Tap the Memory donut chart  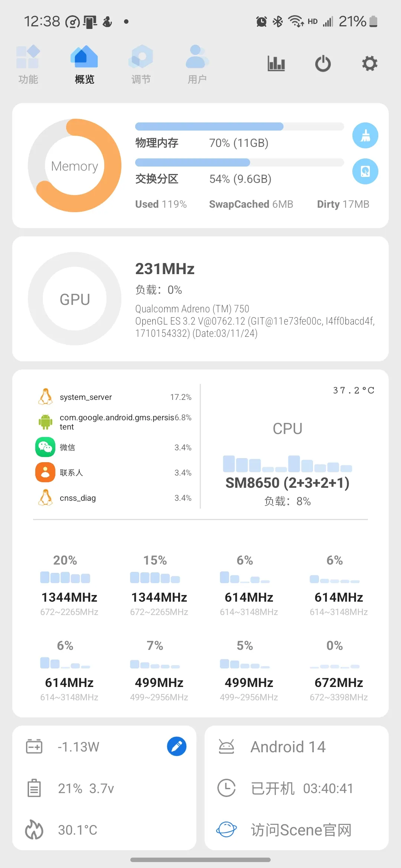(75, 165)
